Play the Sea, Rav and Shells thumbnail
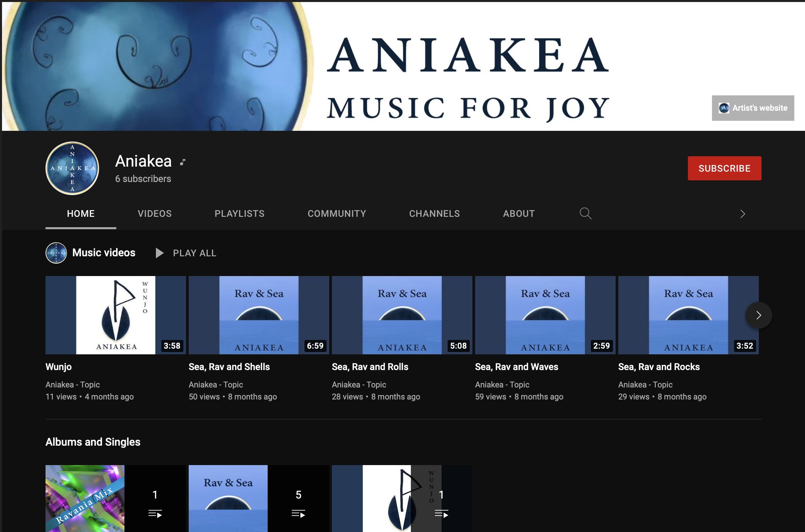Screen dimensions: 805x532 pyautogui.click(x=259, y=315)
